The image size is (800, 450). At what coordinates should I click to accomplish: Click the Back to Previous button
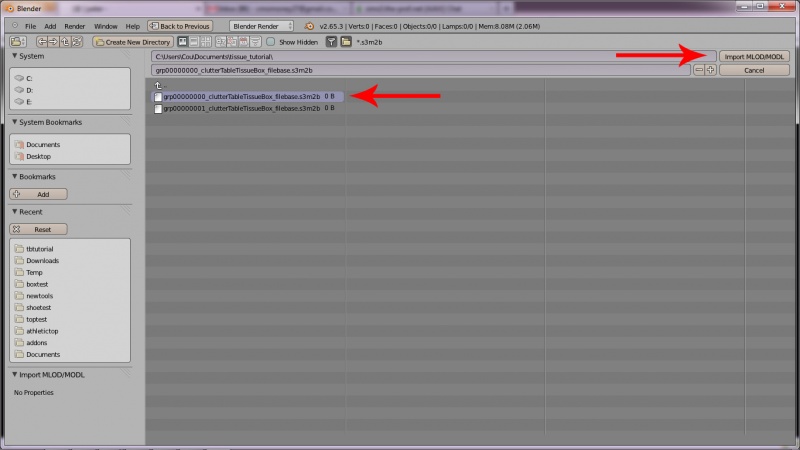coord(181,25)
